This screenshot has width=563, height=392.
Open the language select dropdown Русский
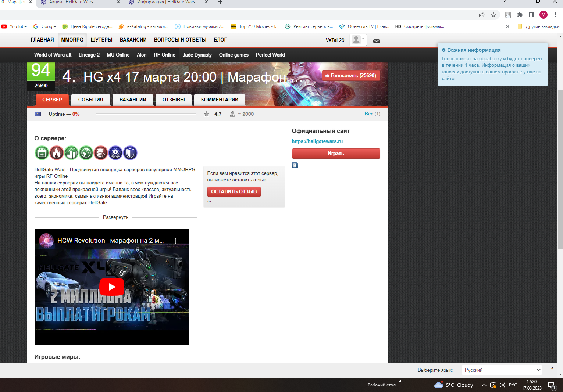502,370
